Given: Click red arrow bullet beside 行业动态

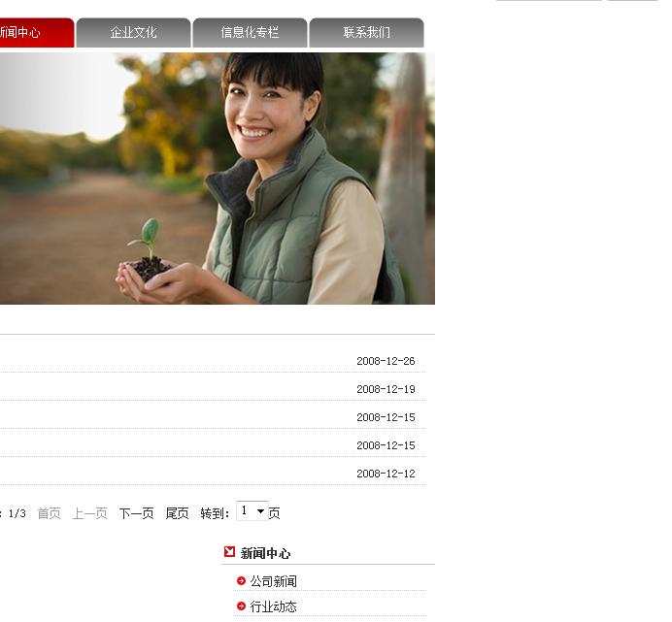Looking at the screenshot, I should (x=241, y=606).
